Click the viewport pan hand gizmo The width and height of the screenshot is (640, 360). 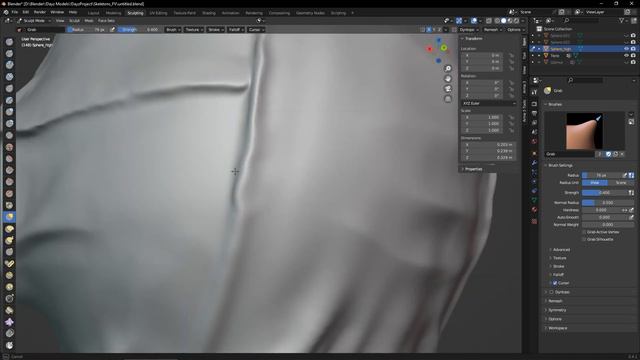pos(448,79)
